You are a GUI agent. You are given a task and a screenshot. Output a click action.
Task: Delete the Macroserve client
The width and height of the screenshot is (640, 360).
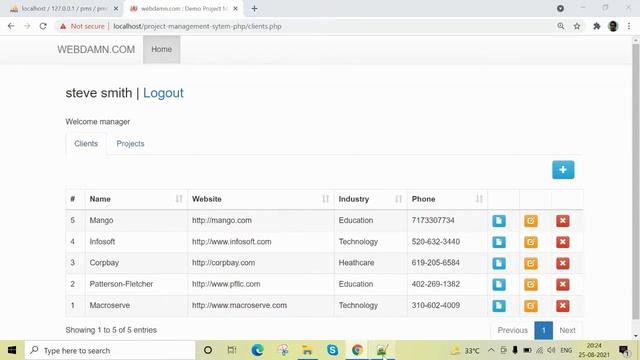coord(562,306)
